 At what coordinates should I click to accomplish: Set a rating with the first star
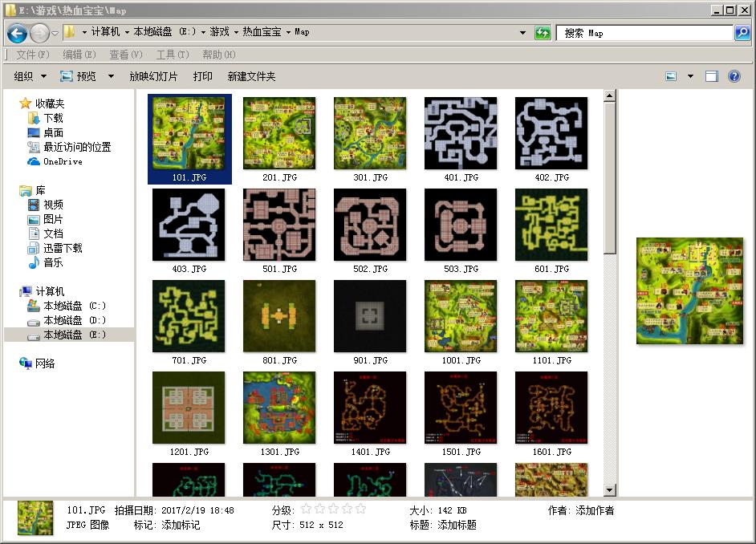click(306, 509)
